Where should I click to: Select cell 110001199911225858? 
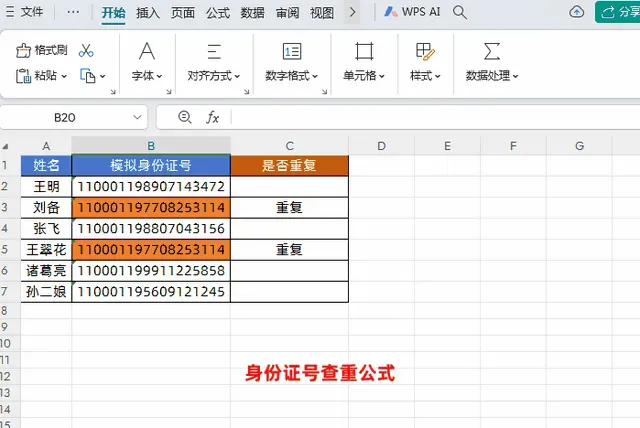pyautogui.click(x=151, y=271)
